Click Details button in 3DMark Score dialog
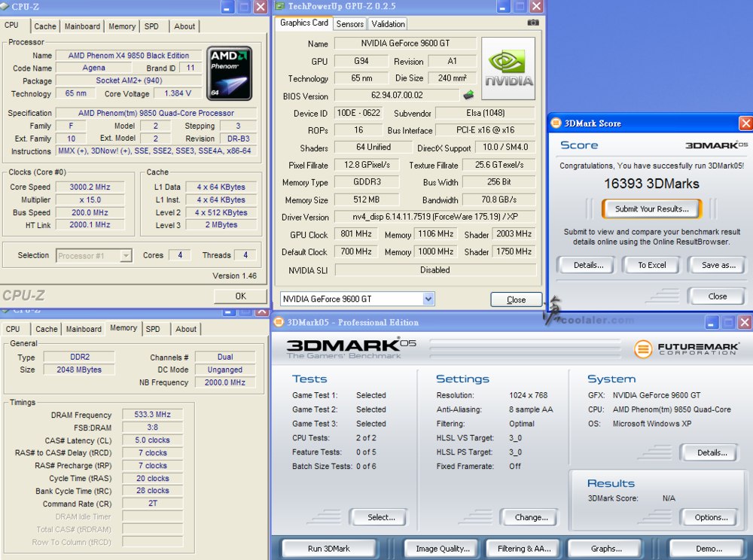This screenshot has width=753, height=560. [x=588, y=265]
